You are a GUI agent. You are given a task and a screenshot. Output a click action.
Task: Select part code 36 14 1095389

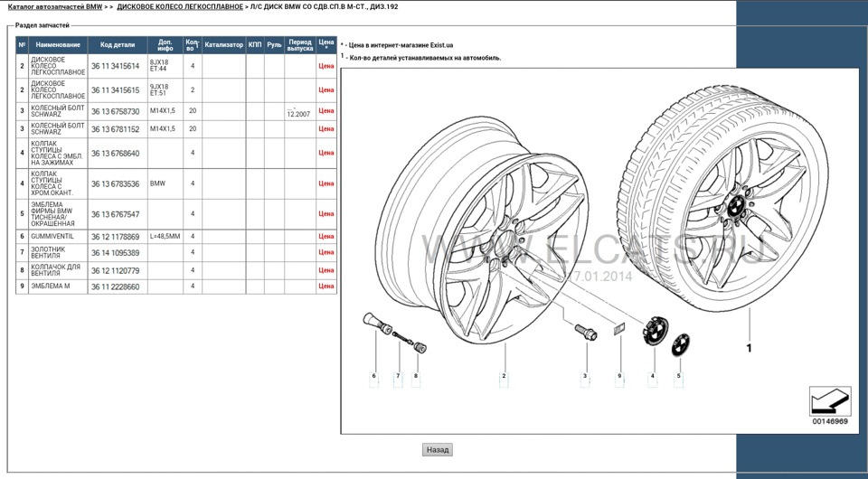click(115, 253)
